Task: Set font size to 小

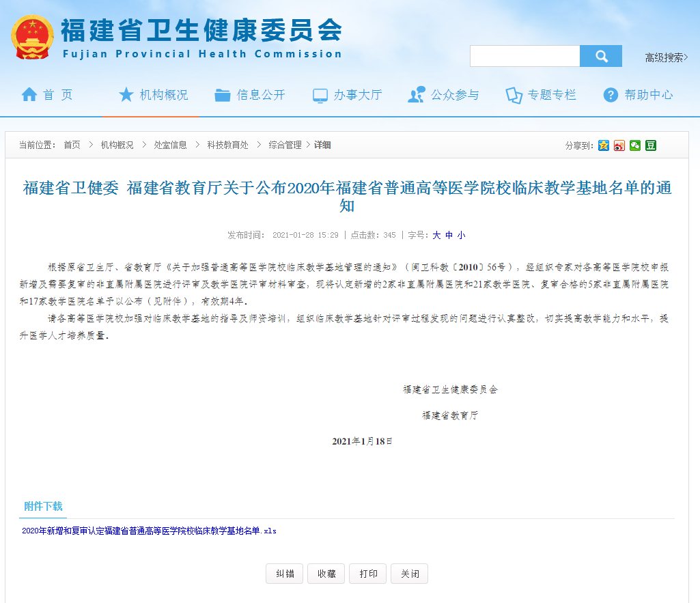Action: pyautogui.click(x=461, y=235)
